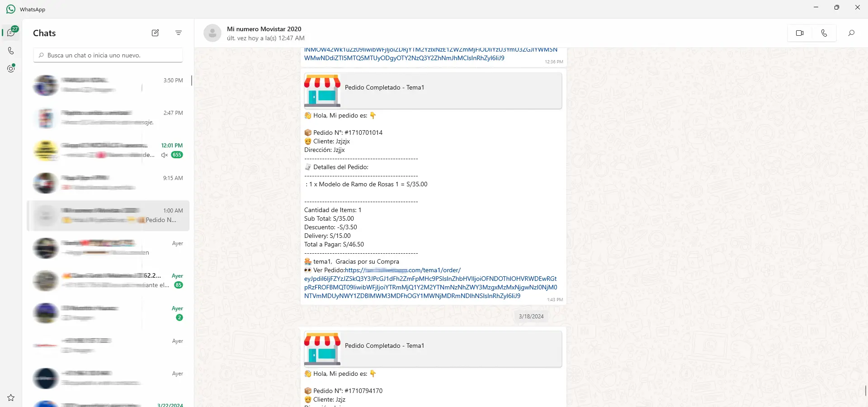Image resolution: width=868 pixels, height=407 pixels.
Task: Open search within the conversation
Action: (851, 33)
